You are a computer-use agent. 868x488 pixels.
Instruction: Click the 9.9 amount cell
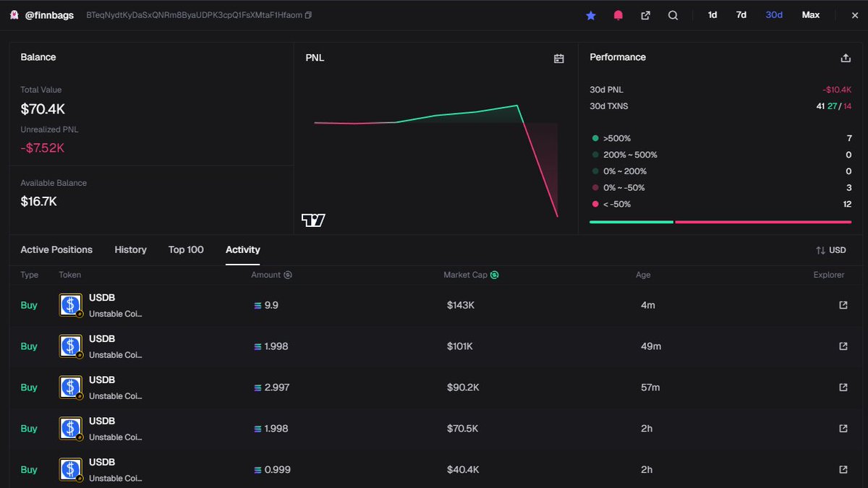(266, 305)
